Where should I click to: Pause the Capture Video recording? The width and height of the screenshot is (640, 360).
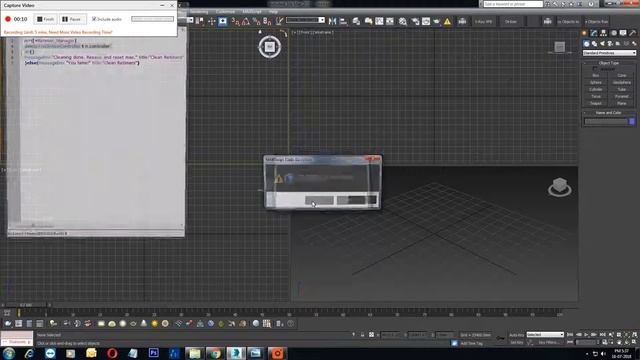click(72, 19)
